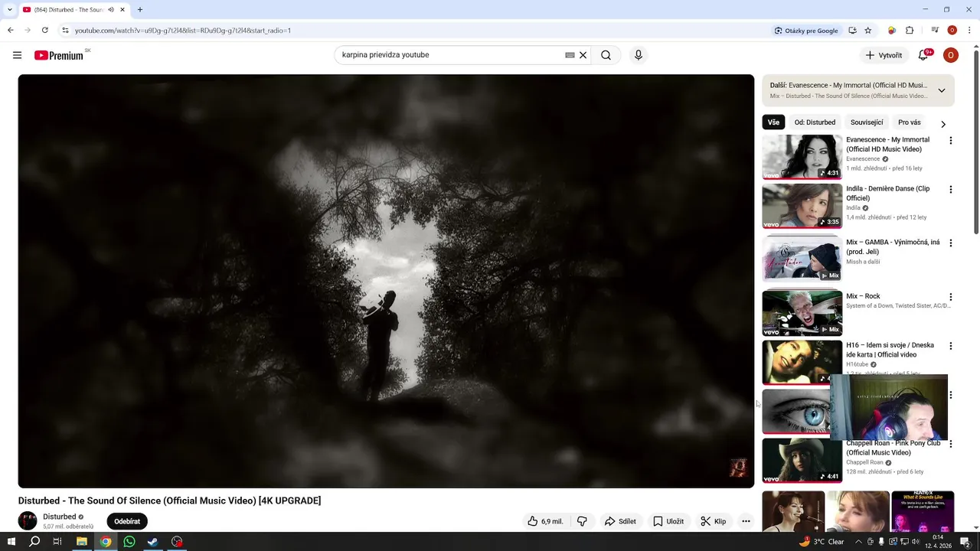The image size is (980, 551).
Task: Open options for Mix – Rock item
Action: (951, 297)
